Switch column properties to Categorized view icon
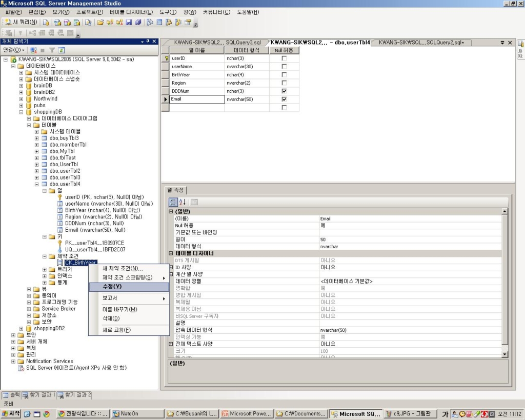Viewport: 525px width, 420px height. [173, 202]
